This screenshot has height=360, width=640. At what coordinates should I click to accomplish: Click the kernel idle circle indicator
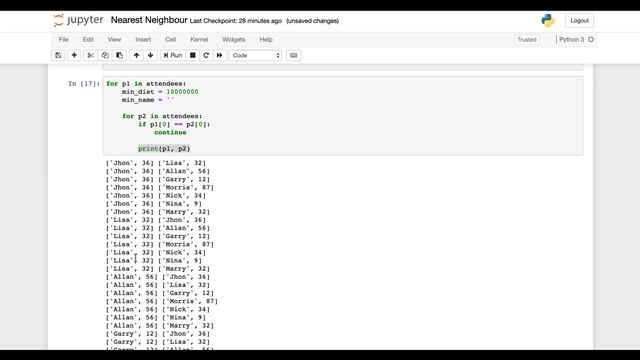tap(591, 40)
